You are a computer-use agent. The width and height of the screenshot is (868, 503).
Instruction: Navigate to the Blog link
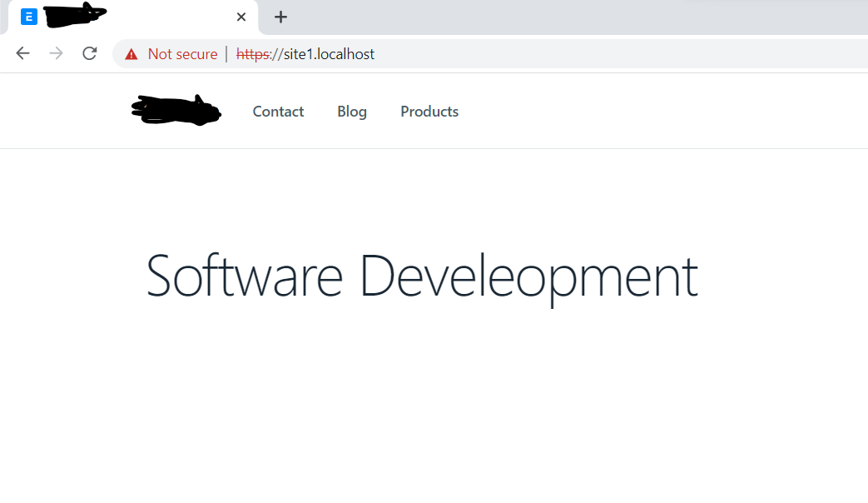click(352, 112)
